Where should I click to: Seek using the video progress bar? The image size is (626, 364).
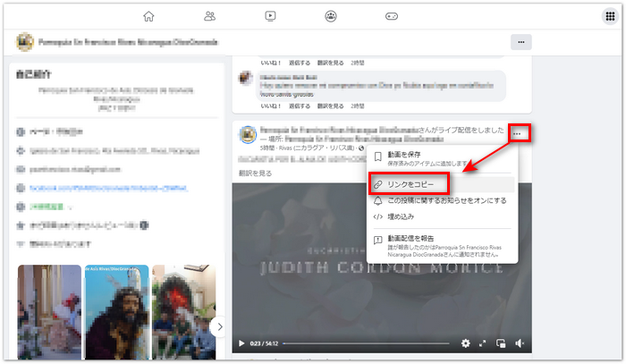pyautogui.click(x=365, y=343)
